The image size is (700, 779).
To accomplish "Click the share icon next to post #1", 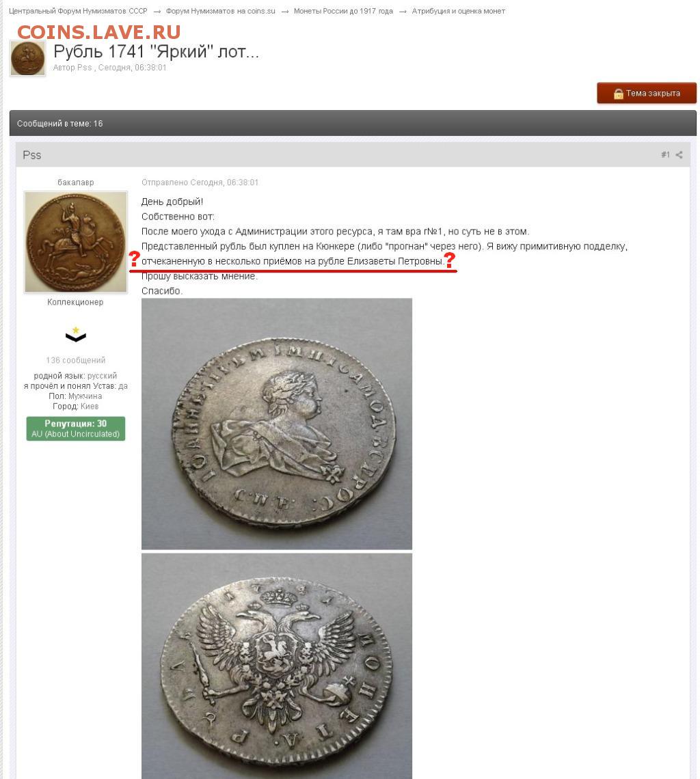I will (679, 155).
